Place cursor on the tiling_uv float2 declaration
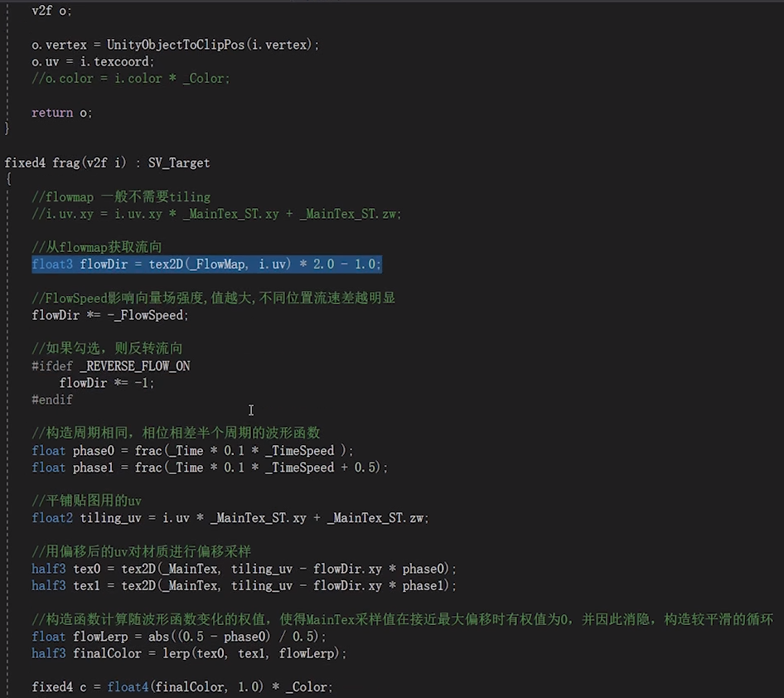Image resolution: width=784 pixels, height=698 pixels. [x=104, y=517]
